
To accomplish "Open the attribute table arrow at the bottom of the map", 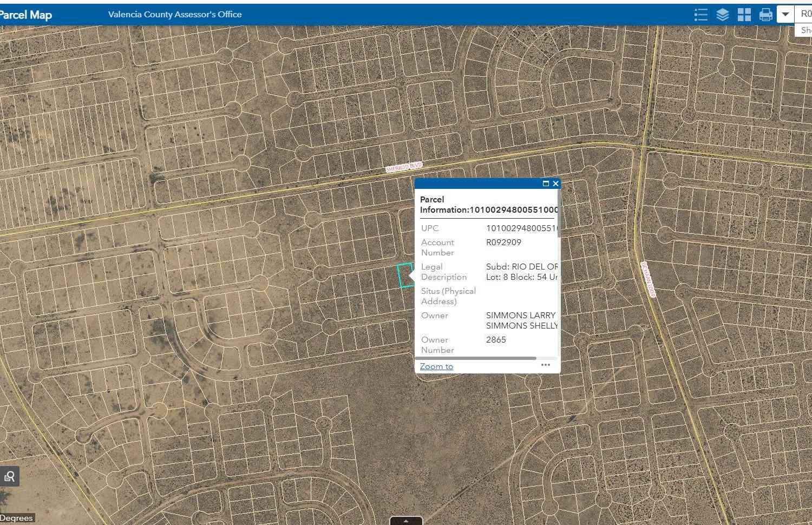I will (406, 521).
